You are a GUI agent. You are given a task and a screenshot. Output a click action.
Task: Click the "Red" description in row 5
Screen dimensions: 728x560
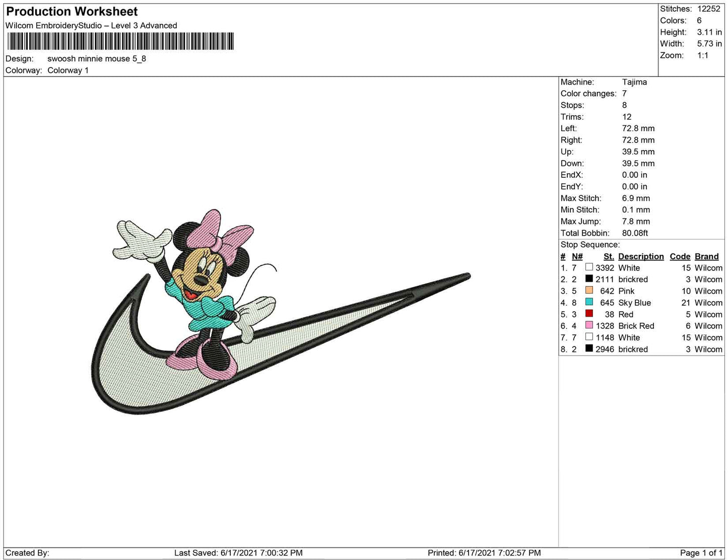click(x=626, y=314)
